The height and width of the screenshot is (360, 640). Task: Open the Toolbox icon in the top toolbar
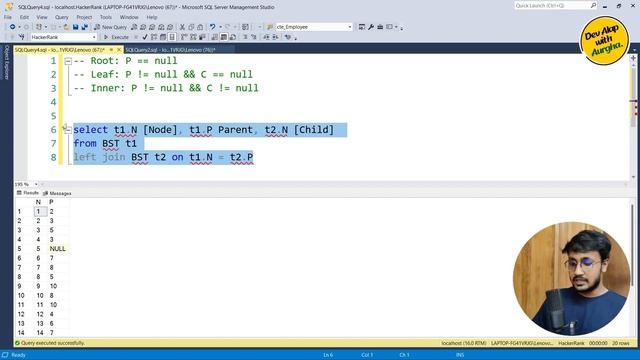click(380, 27)
